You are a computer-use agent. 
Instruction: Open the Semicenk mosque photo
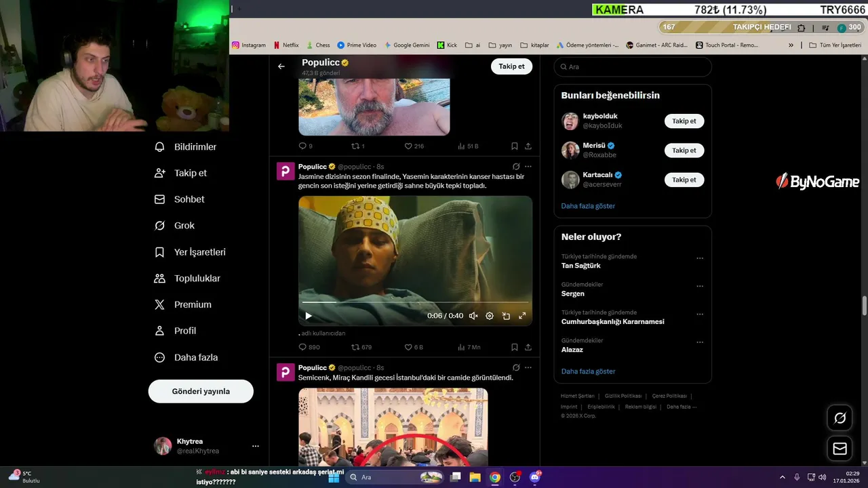tap(393, 427)
